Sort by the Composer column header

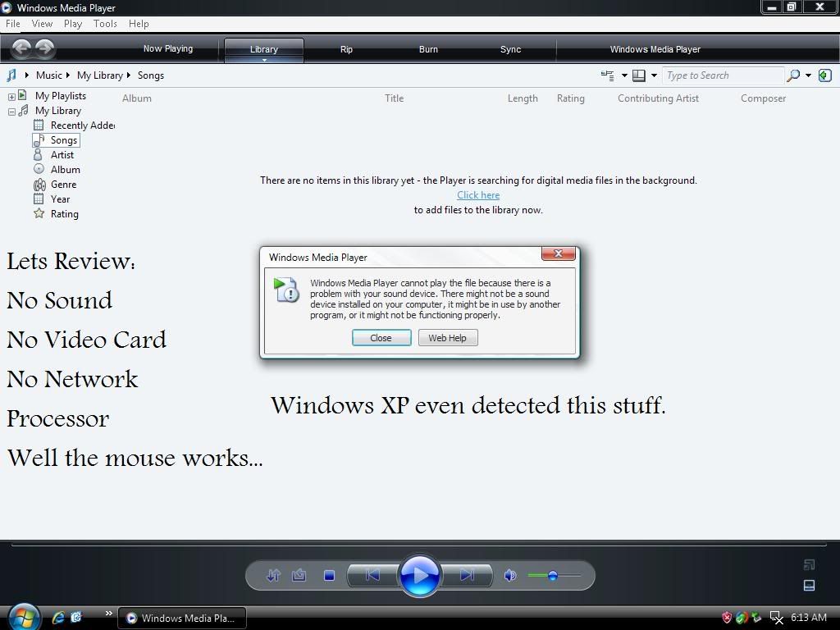coord(763,98)
